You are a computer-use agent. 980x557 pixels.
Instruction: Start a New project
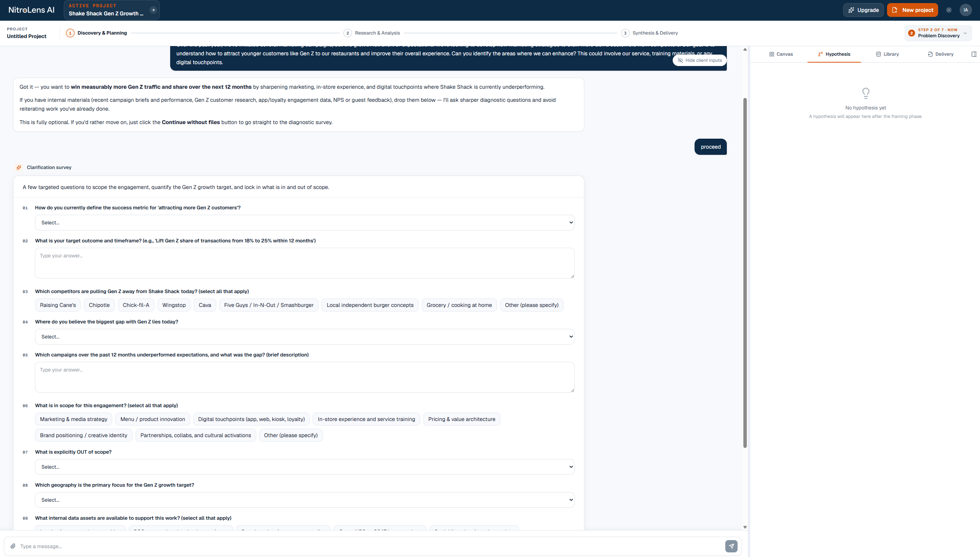[912, 10]
